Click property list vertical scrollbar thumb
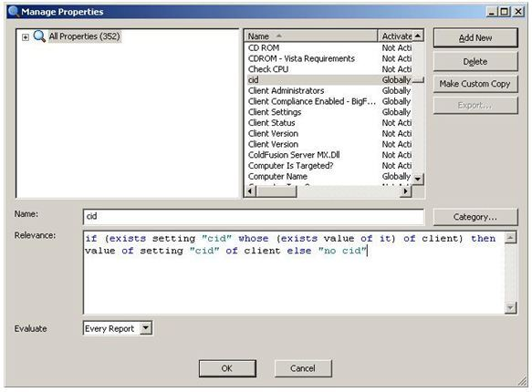 click(418, 80)
